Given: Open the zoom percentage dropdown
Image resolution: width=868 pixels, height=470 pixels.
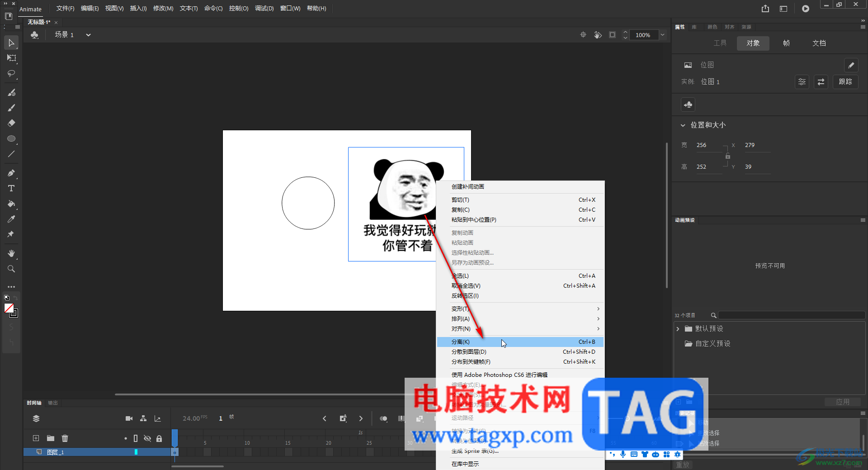Looking at the screenshot, I should click(662, 35).
